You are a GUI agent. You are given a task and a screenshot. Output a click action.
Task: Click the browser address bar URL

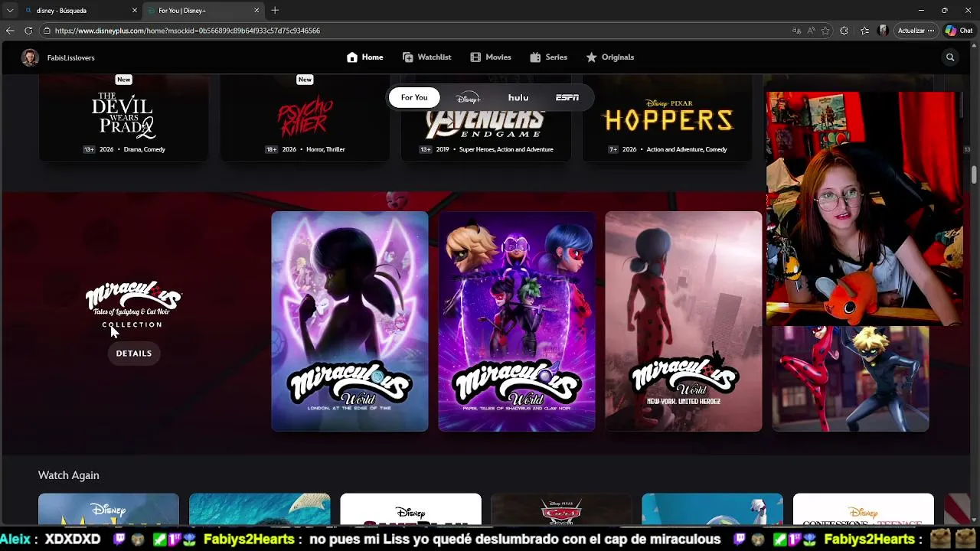point(188,31)
